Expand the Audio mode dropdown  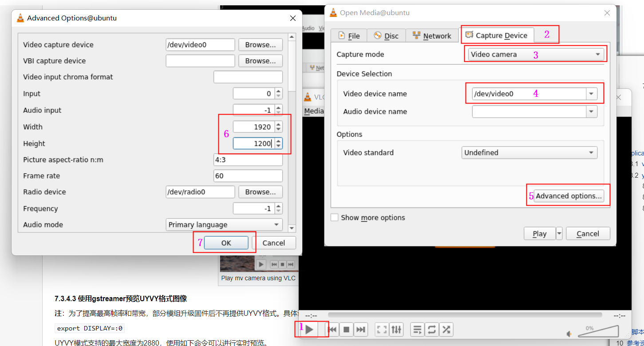click(x=224, y=225)
